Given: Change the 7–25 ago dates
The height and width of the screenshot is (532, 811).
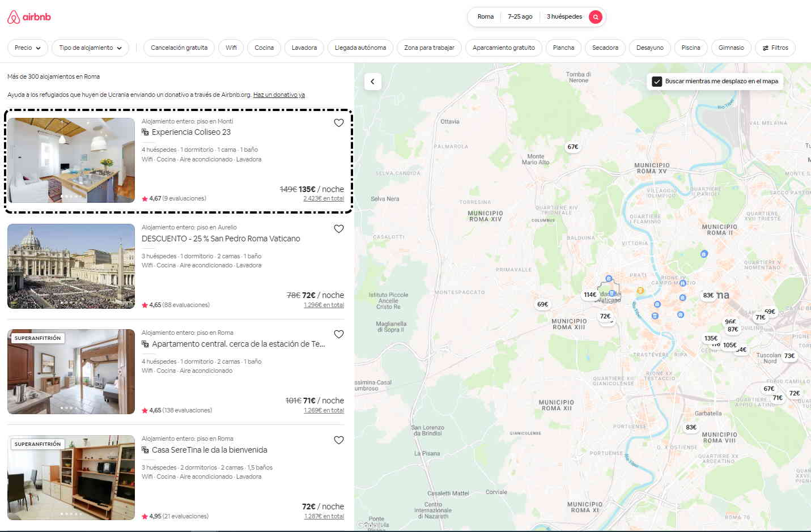Looking at the screenshot, I should [x=520, y=17].
